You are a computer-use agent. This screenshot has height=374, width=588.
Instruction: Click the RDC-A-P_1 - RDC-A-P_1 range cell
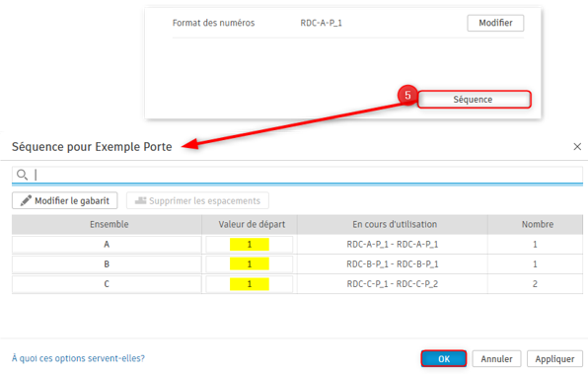pos(393,244)
